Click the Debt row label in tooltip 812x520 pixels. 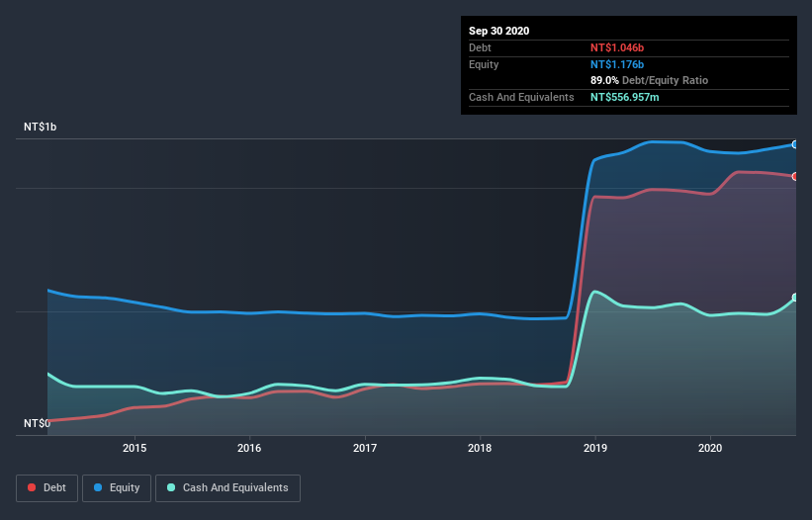(480, 47)
